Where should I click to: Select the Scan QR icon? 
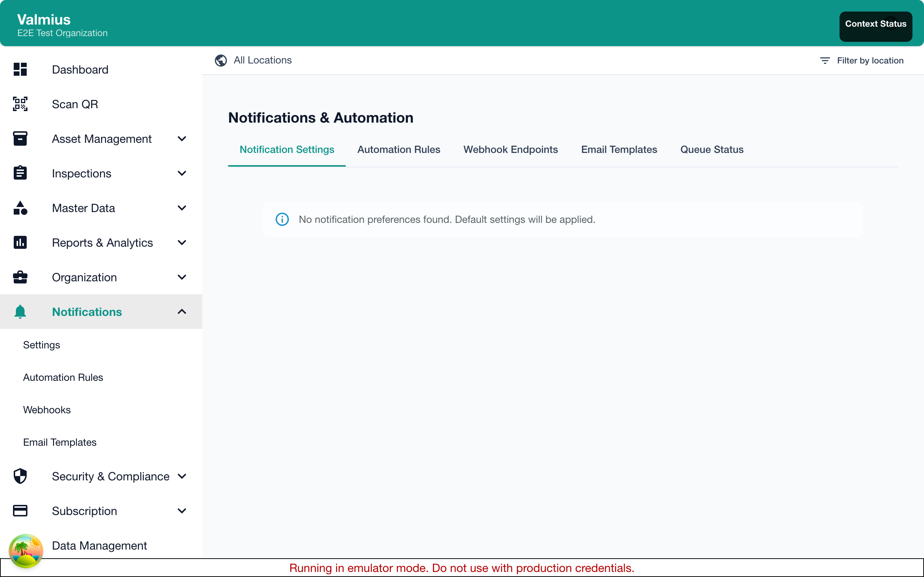(x=20, y=104)
